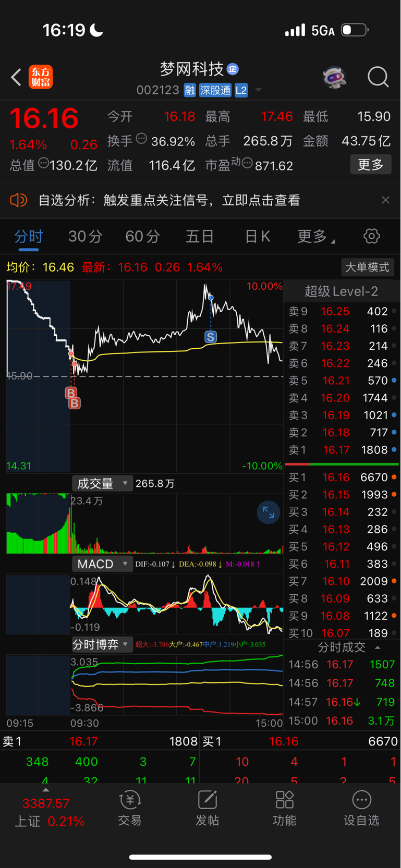The image size is (401, 868).
Task: Expand chart to fullscreen icon
Action: (269, 513)
